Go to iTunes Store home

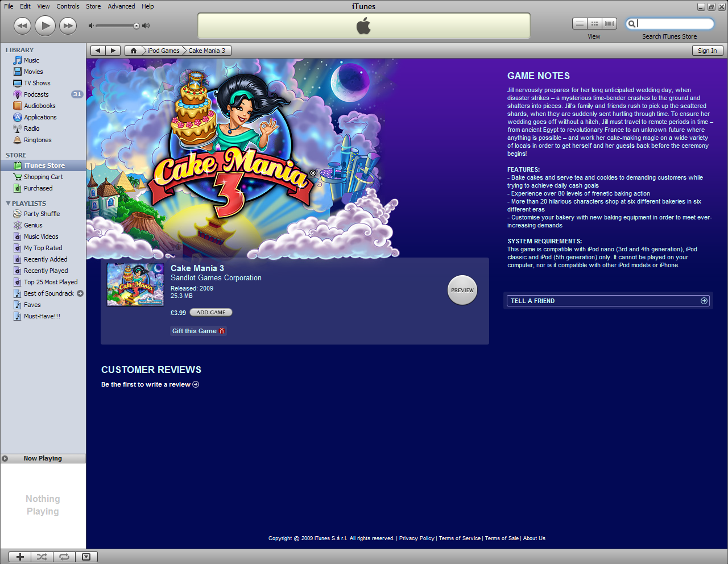(x=134, y=51)
